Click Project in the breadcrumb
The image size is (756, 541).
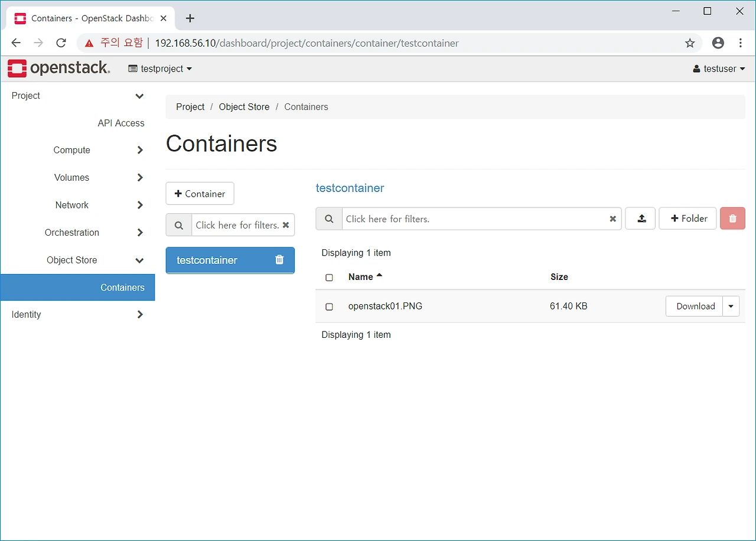point(190,107)
